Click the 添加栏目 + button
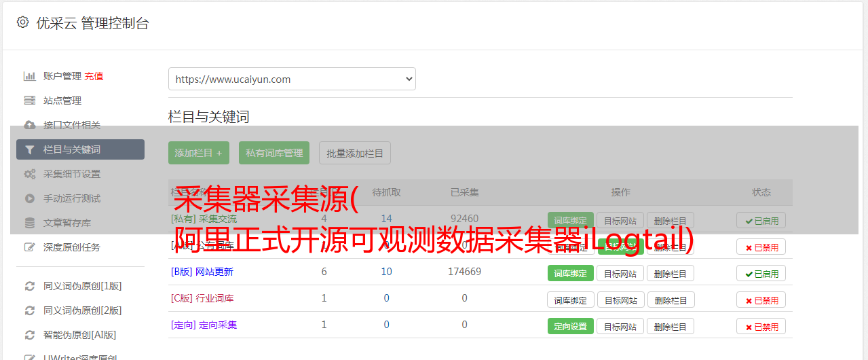The height and width of the screenshot is (360, 868). [199, 153]
